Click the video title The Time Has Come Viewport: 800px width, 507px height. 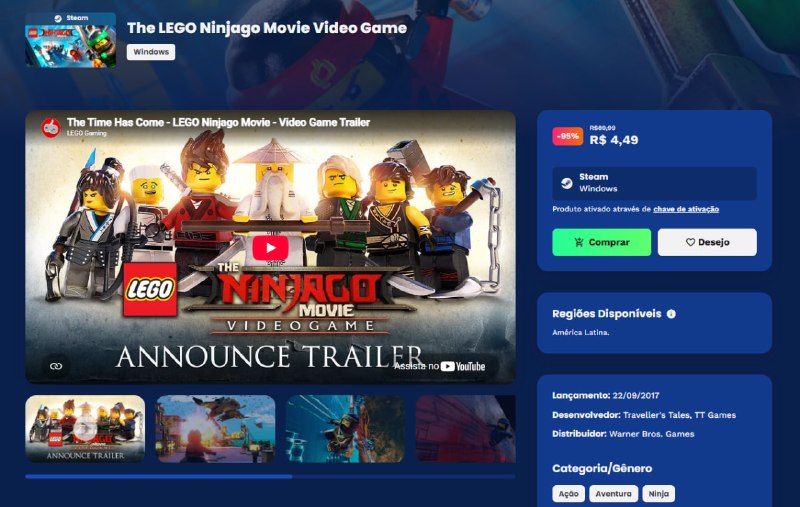pos(218,122)
